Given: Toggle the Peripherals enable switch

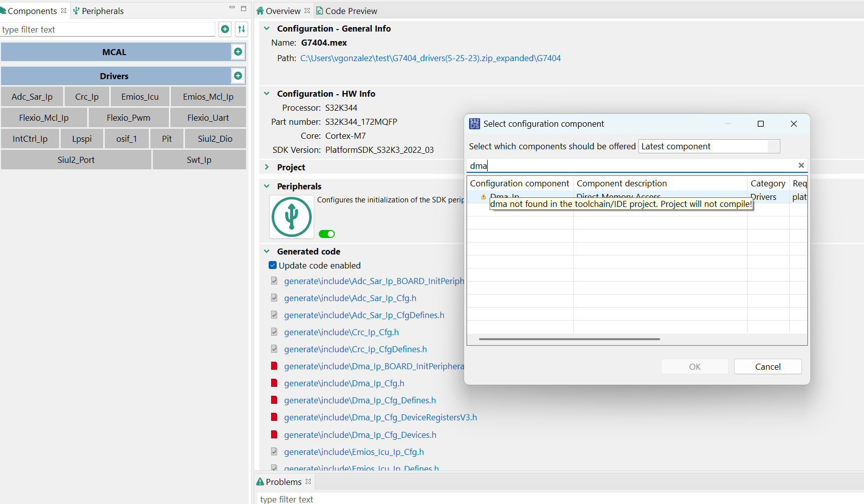Looking at the screenshot, I should [327, 234].
